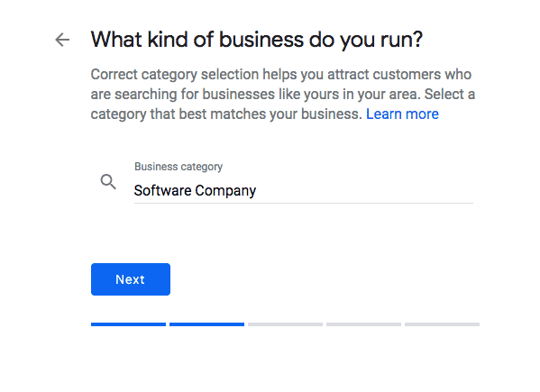Click the word Software in the category field
This screenshot has width=540, height=392.
[x=162, y=190]
